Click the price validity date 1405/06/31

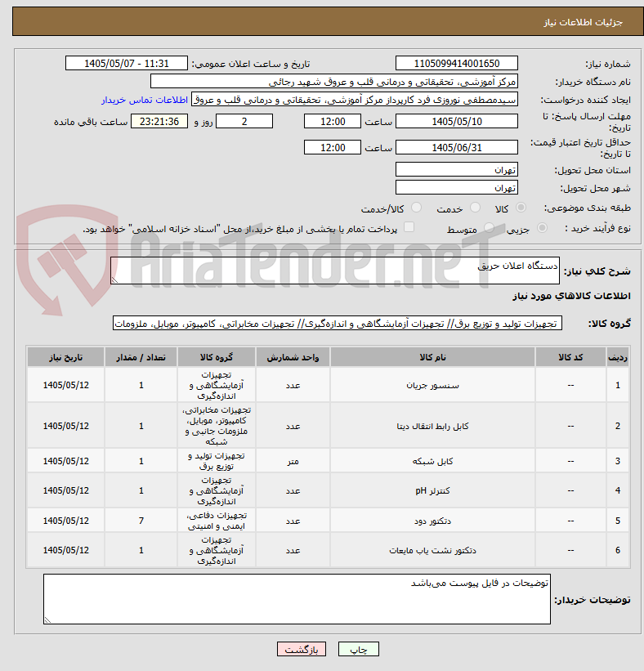pyautogui.click(x=457, y=148)
